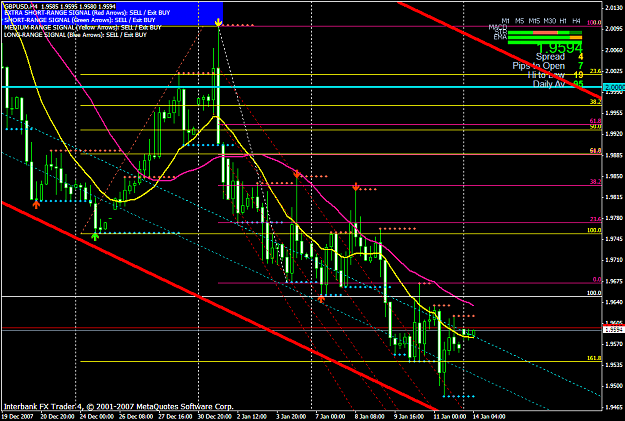The width and height of the screenshot is (625, 421).
Task: Click the 11 Jan 00:00 time label
Action: click(x=450, y=417)
